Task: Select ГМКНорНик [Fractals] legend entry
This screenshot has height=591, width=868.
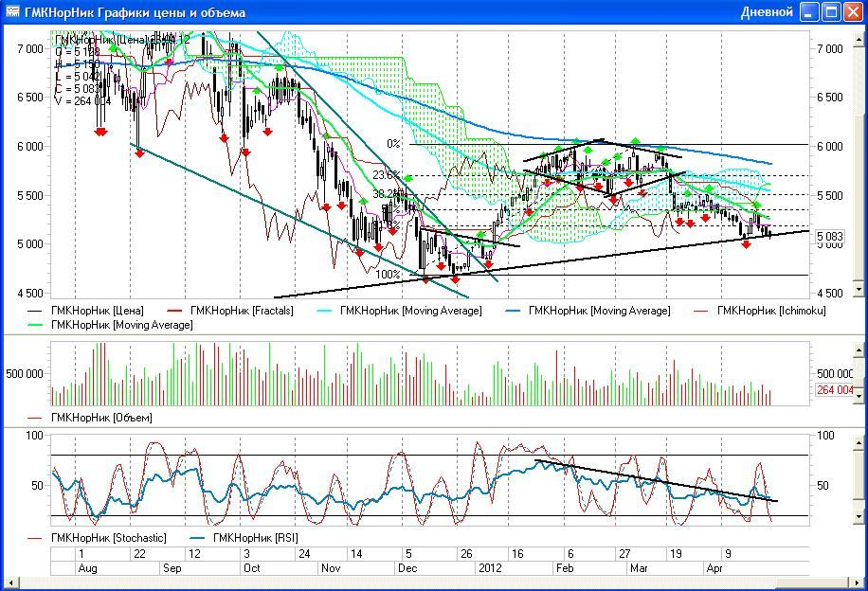Action: 229,311
